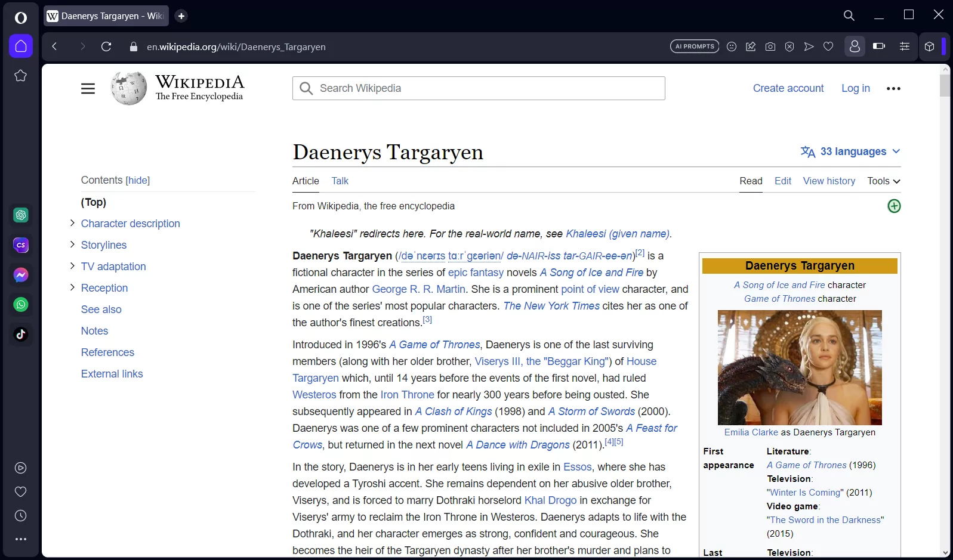Open George R. R. Martin link
Image resolution: width=953 pixels, height=560 pixels.
[418, 289]
